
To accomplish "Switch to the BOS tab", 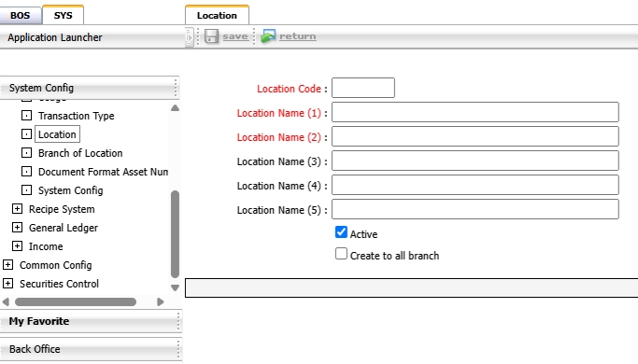I will (21, 16).
